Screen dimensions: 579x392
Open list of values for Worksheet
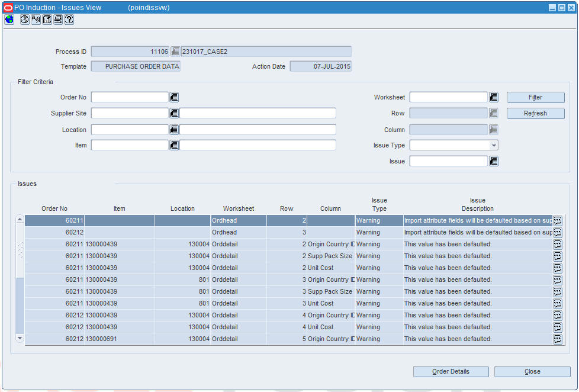click(x=494, y=97)
